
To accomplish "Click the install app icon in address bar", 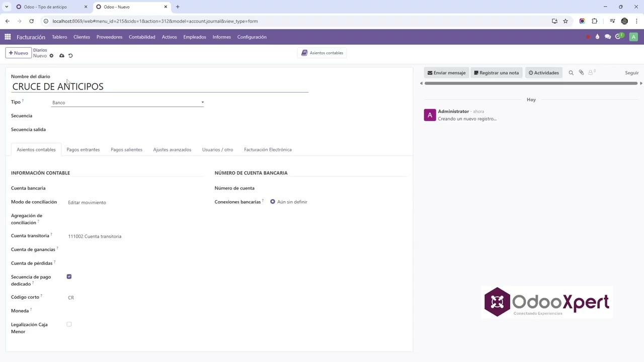I will tap(554, 21).
